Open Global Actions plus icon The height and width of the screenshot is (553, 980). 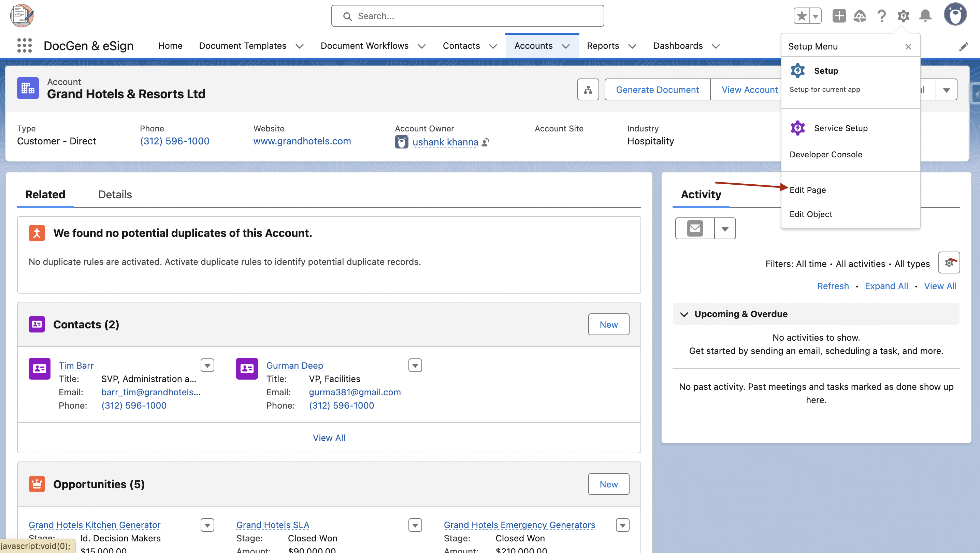839,16
